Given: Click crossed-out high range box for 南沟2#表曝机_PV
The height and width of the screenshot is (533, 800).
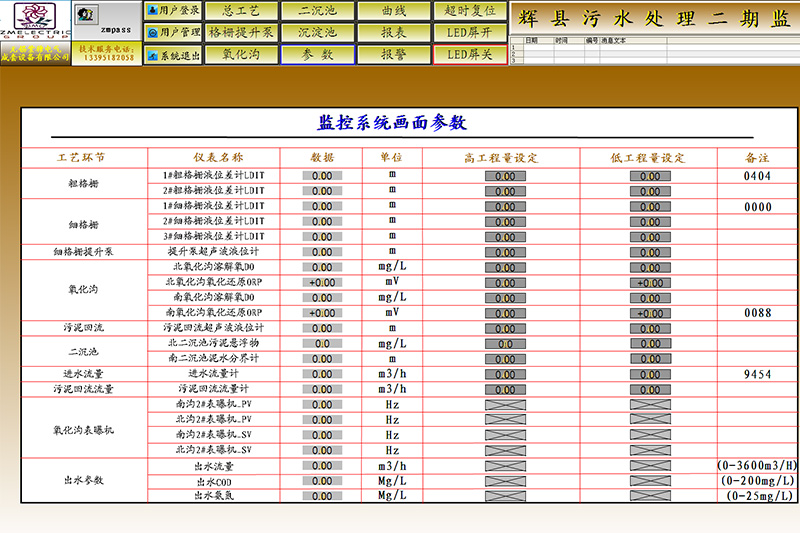Looking at the screenshot, I should (505, 405).
